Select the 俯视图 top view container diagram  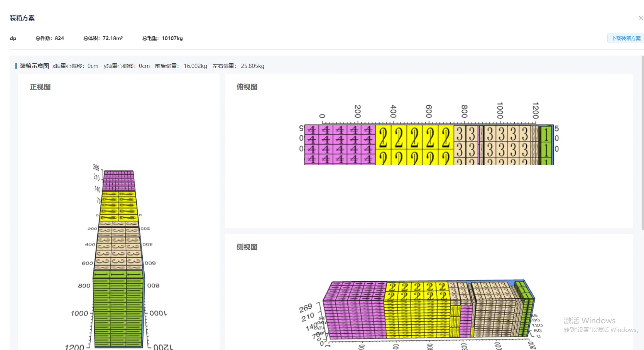pos(429,134)
